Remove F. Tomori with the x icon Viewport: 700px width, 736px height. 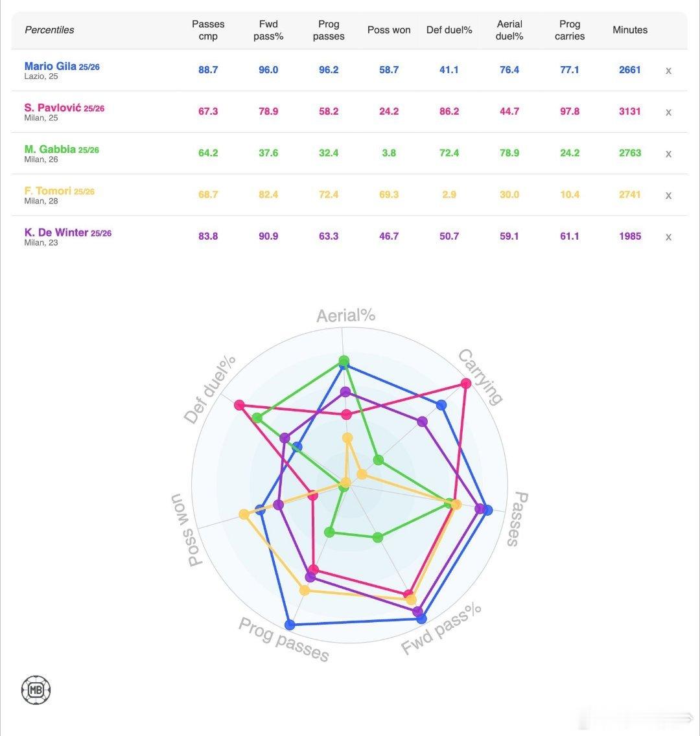(668, 195)
